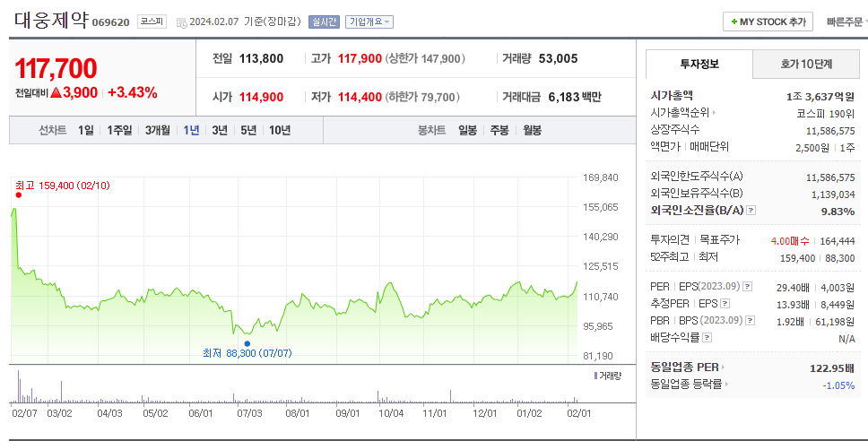Switch to the 호가10단계 tab
This screenshot has width=868, height=441.
click(806, 64)
